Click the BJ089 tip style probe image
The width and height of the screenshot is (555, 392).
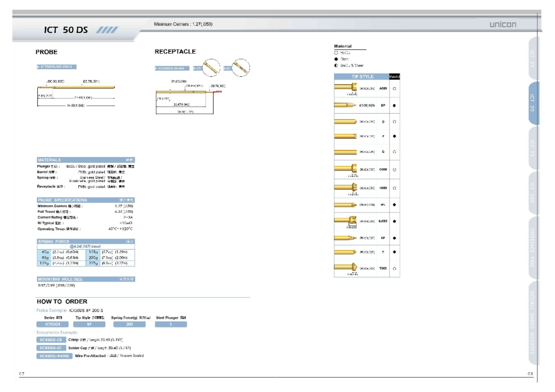click(345, 220)
